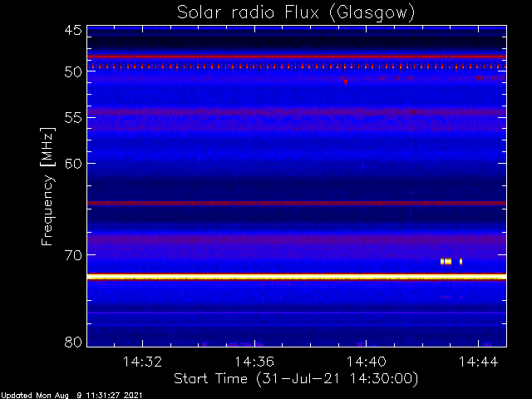Click the bright yellow emission band near 72 MHz
The image size is (532, 399).
297,277
